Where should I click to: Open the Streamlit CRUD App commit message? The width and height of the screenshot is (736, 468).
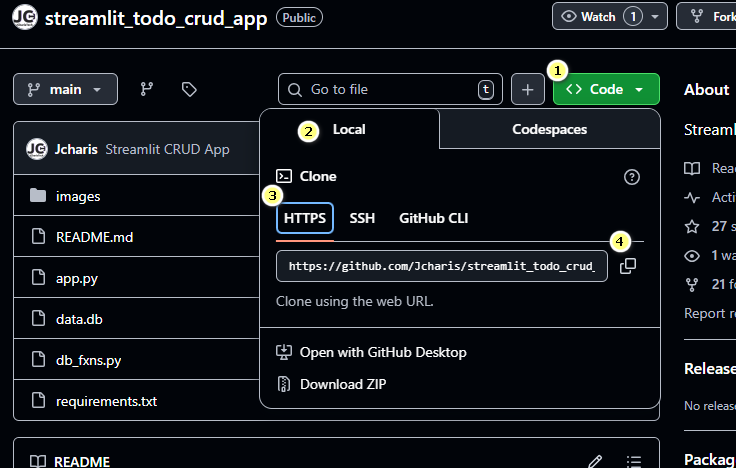167,149
